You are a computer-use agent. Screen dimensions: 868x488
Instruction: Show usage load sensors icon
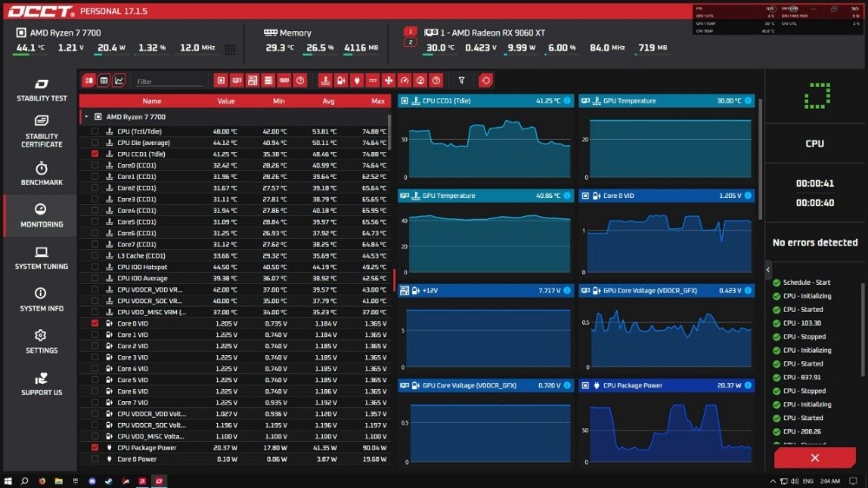pyautogui.click(x=420, y=81)
